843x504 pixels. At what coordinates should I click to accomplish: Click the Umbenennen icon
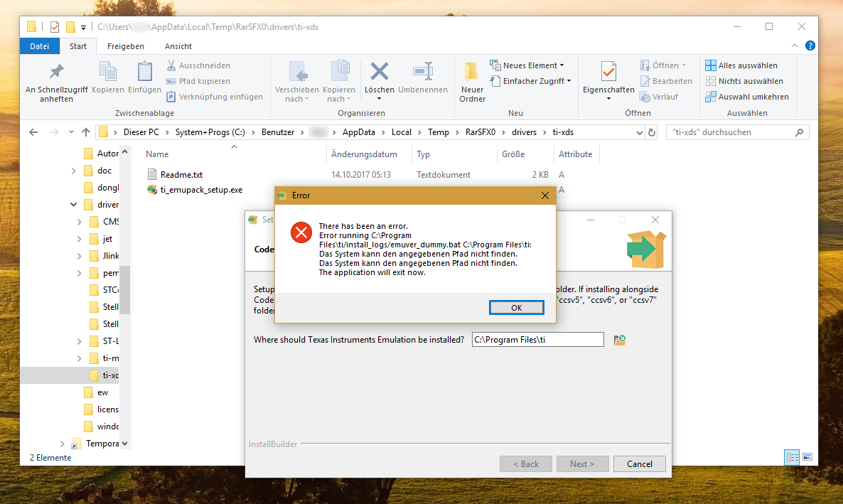pos(423,71)
